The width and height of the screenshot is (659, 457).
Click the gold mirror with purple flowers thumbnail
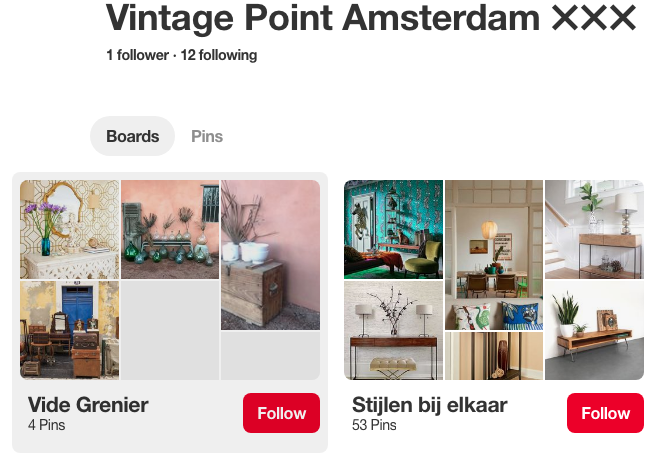tap(69, 229)
